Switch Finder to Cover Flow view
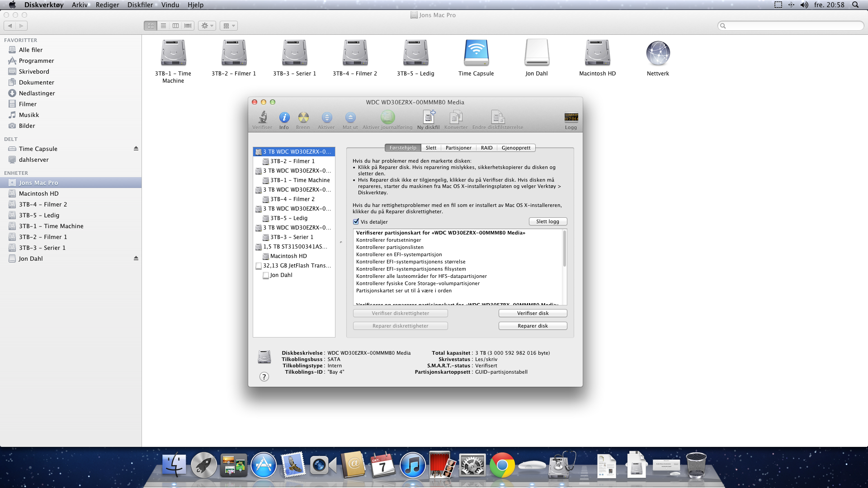The image size is (868, 488). [x=188, y=26]
